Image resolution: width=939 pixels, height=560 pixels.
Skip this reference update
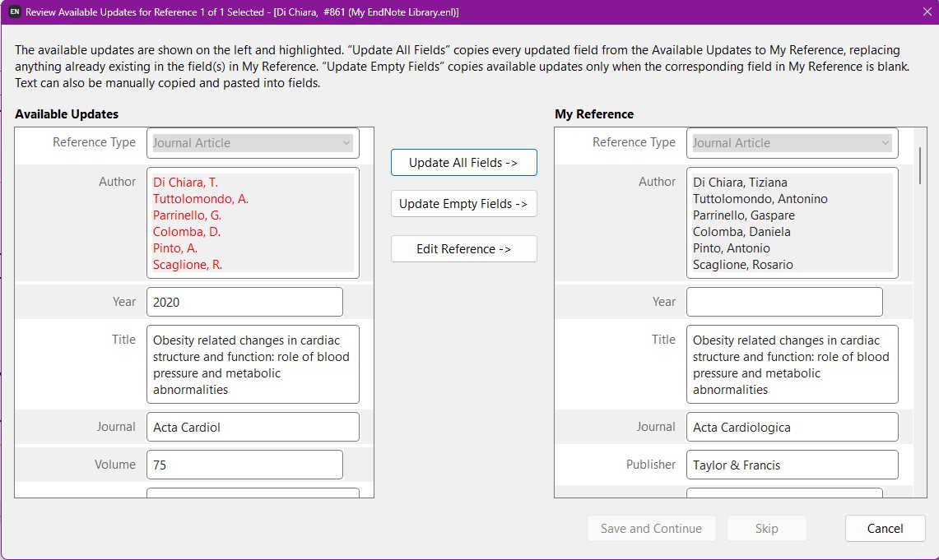coord(766,528)
